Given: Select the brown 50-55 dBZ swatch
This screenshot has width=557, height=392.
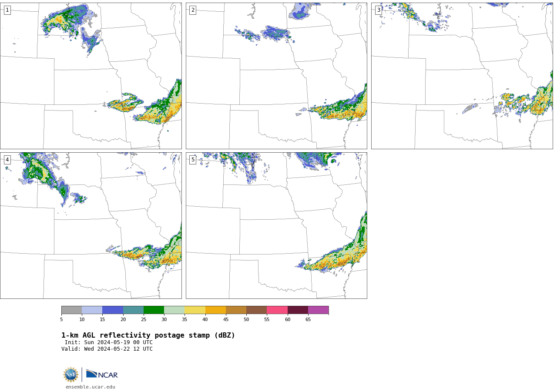Looking at the screenshot, I should pyautogui.click(x=257, y=310).
